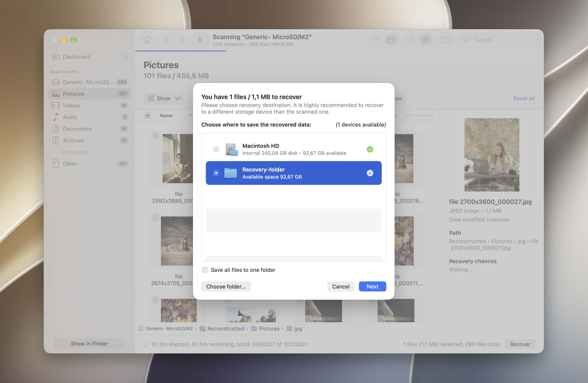Open Audio category in sidebar

(89, 117)
